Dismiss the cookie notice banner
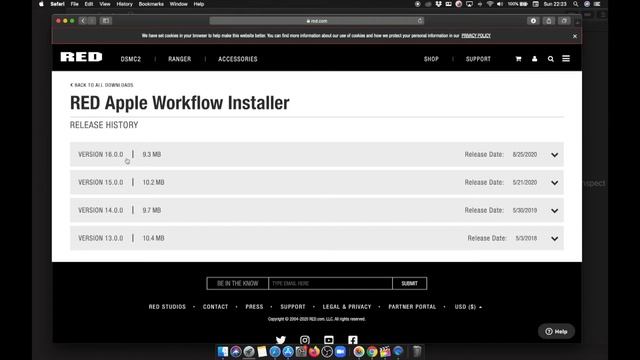 (x=575, y=36)
